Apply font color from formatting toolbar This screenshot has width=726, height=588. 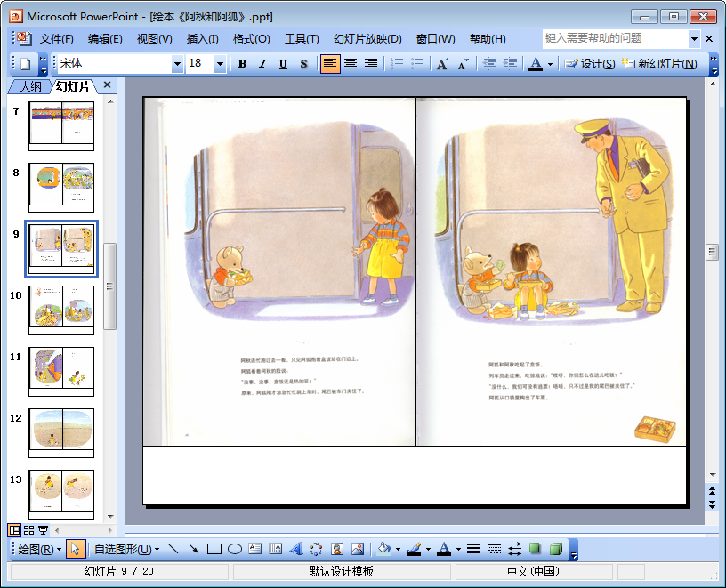[x=536, y=64]
